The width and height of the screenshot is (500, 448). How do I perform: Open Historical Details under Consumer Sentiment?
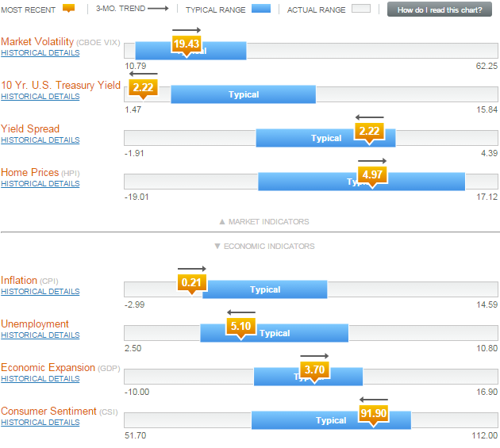point(40,423)
